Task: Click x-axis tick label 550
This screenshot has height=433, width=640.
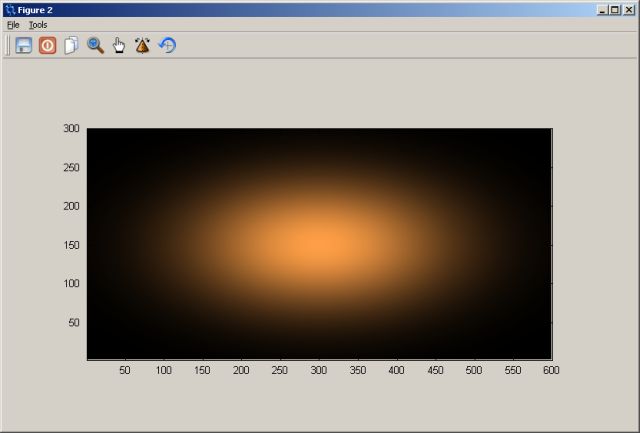Action: click(x=513, y=370)
